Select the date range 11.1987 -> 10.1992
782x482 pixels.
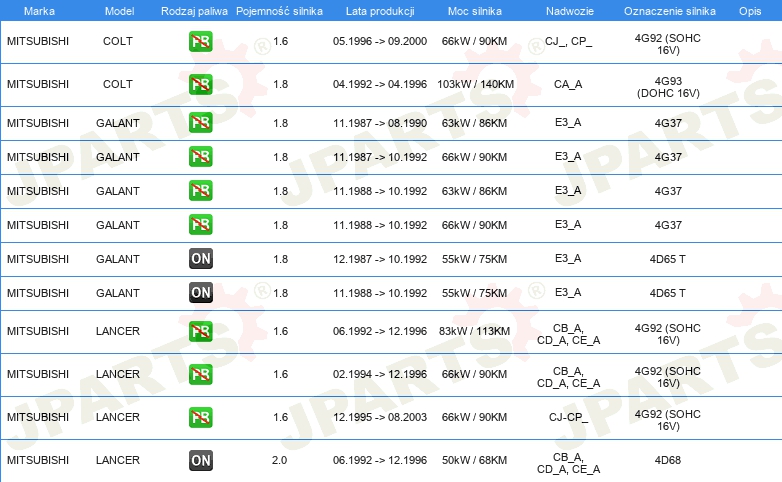pos(380,157)
